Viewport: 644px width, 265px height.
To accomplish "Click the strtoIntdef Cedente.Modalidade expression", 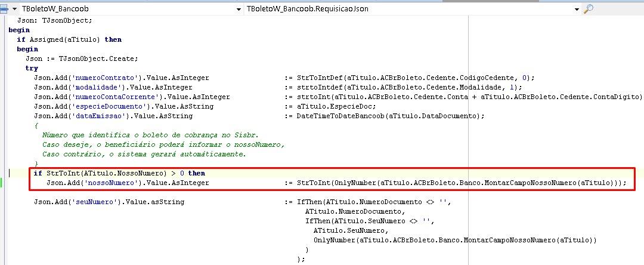I will [x=410, y=87].
